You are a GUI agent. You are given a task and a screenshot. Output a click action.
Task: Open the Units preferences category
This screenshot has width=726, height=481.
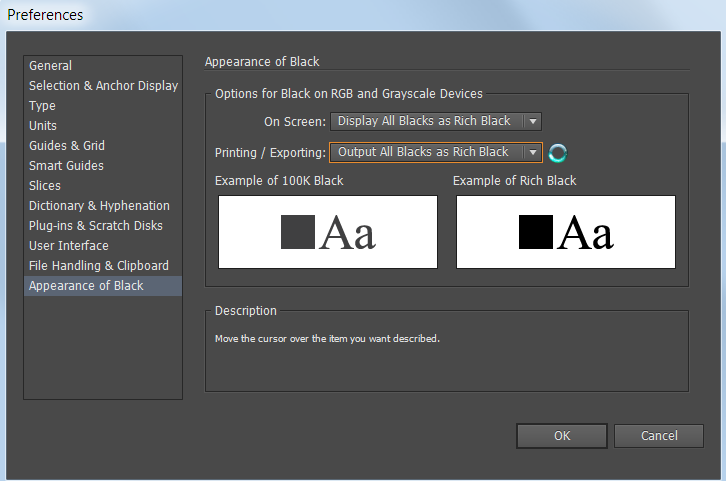[x=103, y=125]
